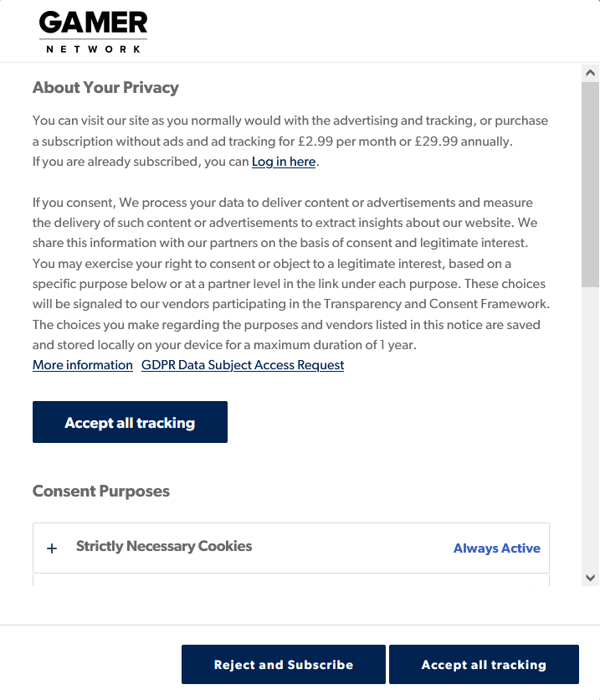This screenshot has width=600, height=700.
Task: Select the 'Strictly Necessary Cookies' title
Action: 164,546
